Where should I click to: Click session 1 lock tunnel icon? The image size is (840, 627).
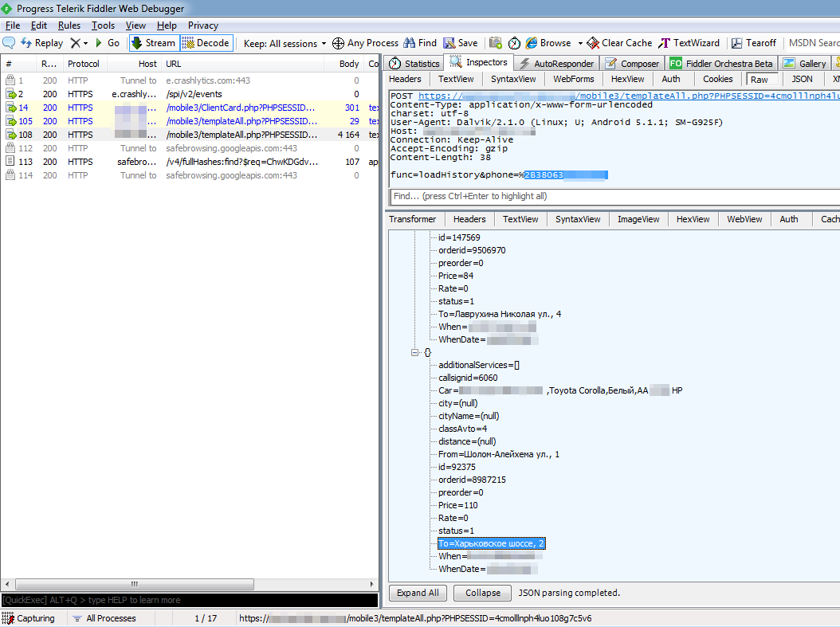pyautogui.click(x=10, y=80)
